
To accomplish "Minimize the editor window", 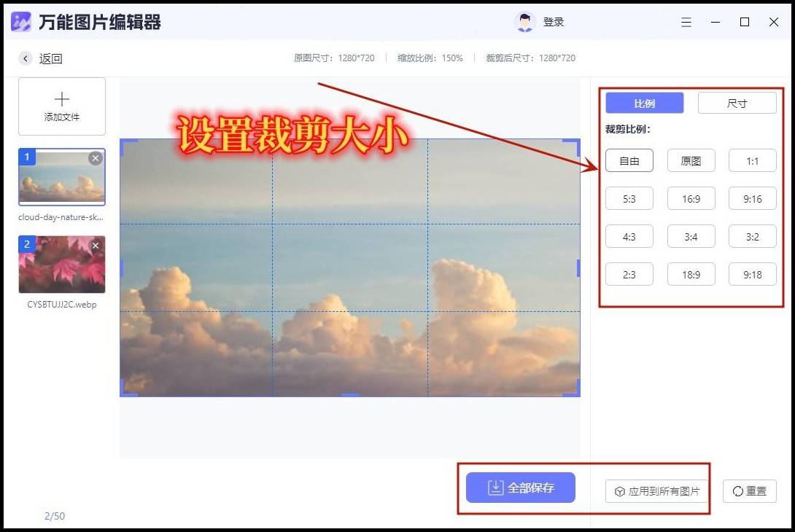I will click(x=715, y=22).
